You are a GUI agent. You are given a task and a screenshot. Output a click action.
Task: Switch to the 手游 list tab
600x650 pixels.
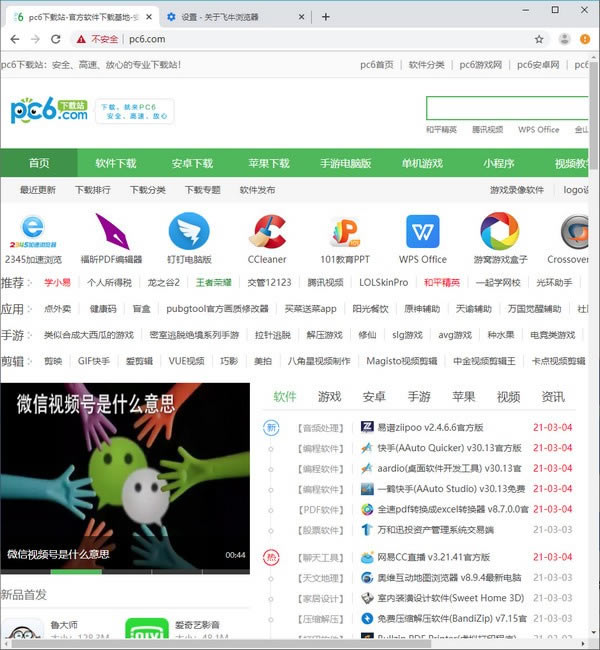419,397
